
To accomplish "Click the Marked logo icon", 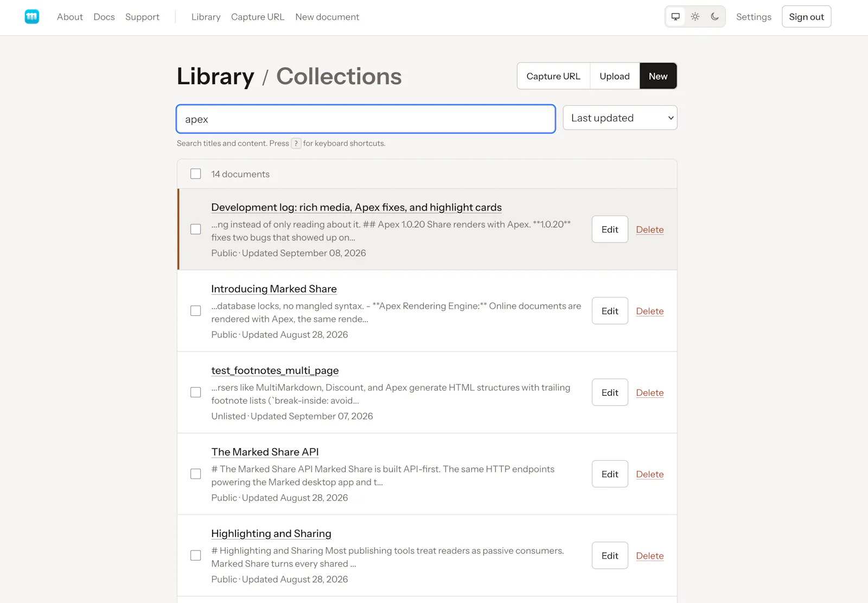I will coord(32,17).
